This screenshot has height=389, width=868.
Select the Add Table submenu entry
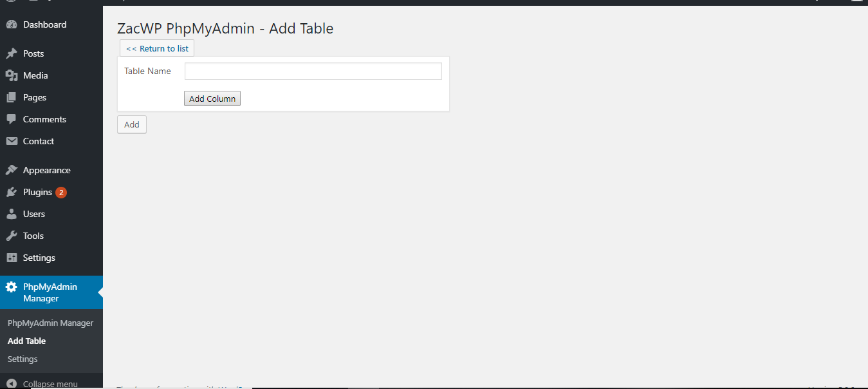pos(26,341)
